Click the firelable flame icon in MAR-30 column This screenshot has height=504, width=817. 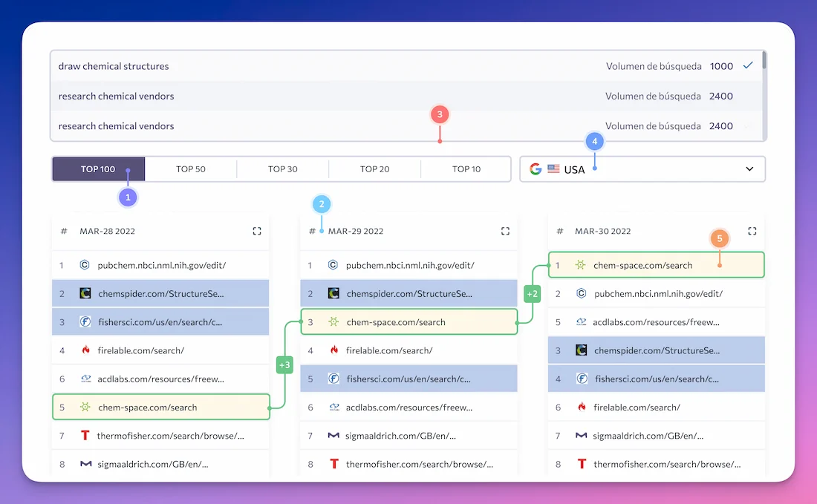(x=581, y=408)
